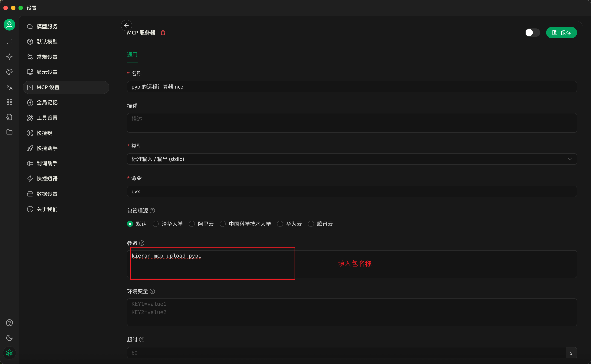591x364 pixels.
Task: Open the help question mark sidebar icon
Action: tap(9, 323)
